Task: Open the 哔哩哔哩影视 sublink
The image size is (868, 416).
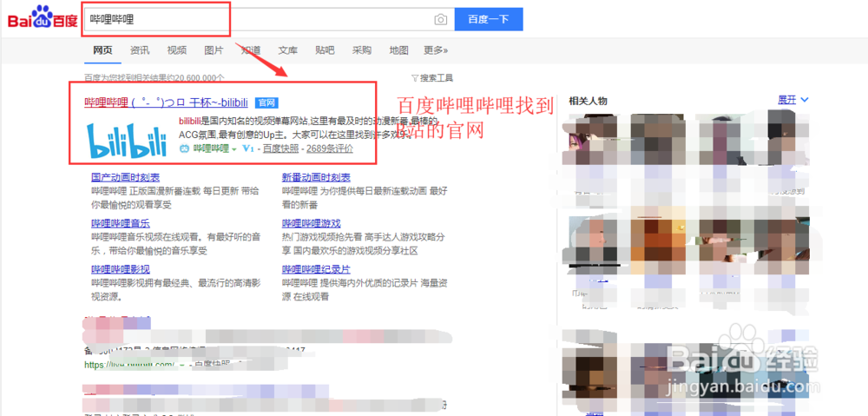Action: 121,269
